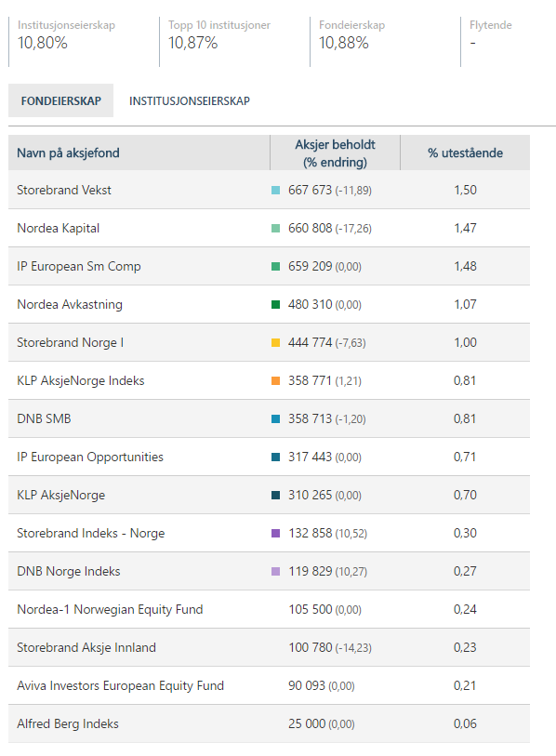Select the Alfred Berg Indeks fund row
This screenshot has height=756, width=556.
pos(269,723)
